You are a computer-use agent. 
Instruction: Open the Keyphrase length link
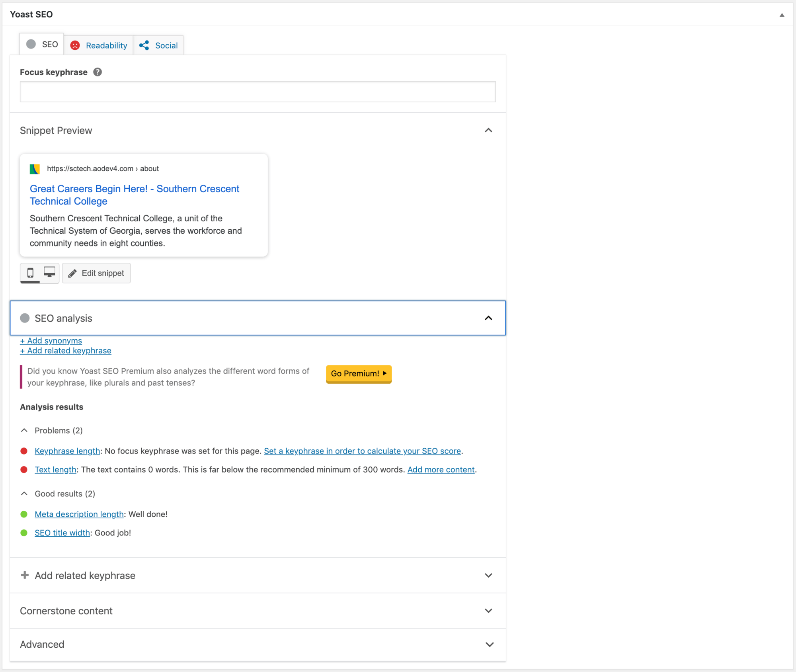(67, 451)
